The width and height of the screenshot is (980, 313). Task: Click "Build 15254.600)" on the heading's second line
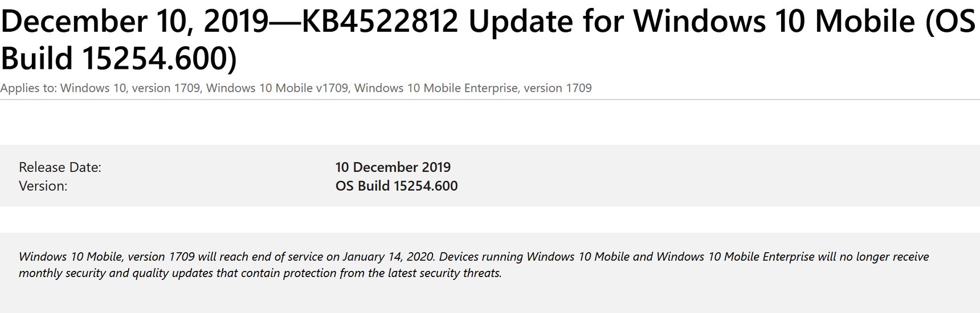119,59
